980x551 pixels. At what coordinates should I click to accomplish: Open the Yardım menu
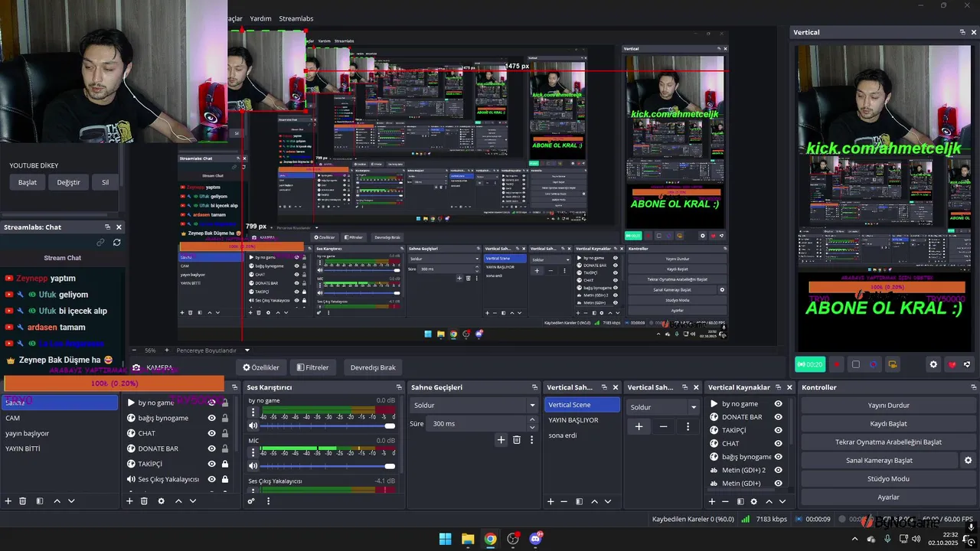pos(261,18)
